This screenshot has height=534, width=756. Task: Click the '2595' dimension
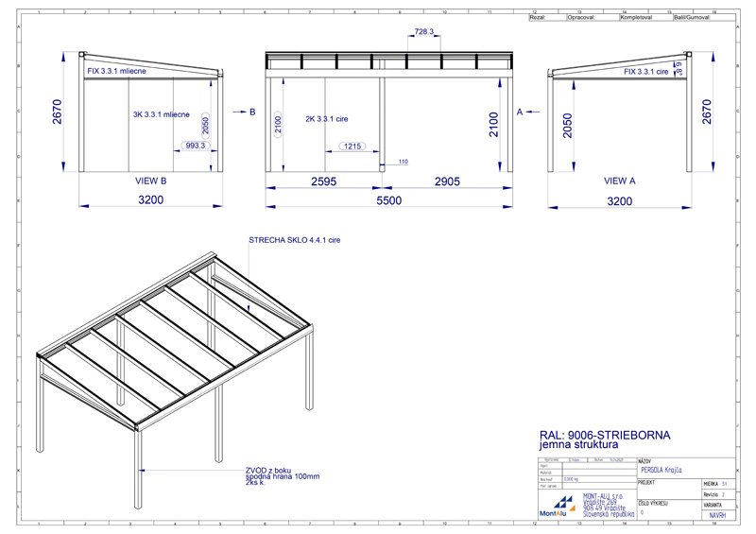coord(323,181)
